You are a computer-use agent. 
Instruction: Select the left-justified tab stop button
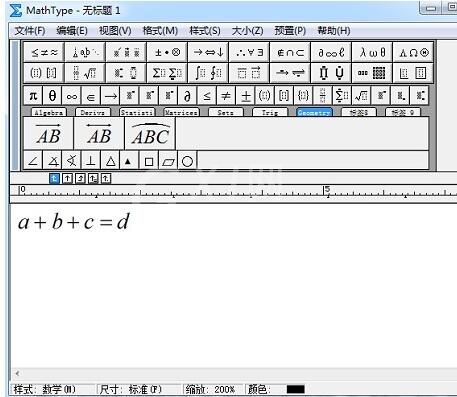click(x=54, y=179)
